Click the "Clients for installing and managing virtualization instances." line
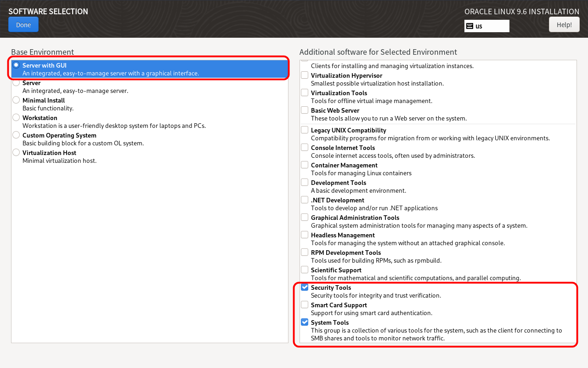This screenshot has height=368, width=588. (x=392, y=66)
